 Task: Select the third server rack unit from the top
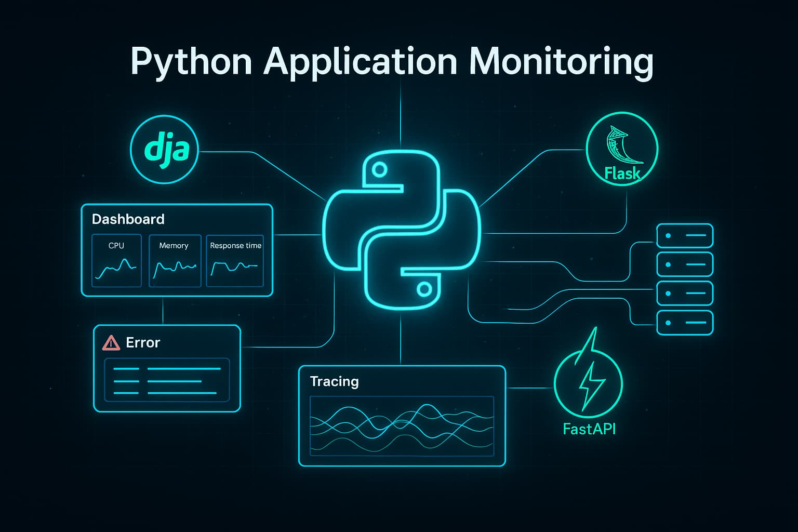coord(685,294)
